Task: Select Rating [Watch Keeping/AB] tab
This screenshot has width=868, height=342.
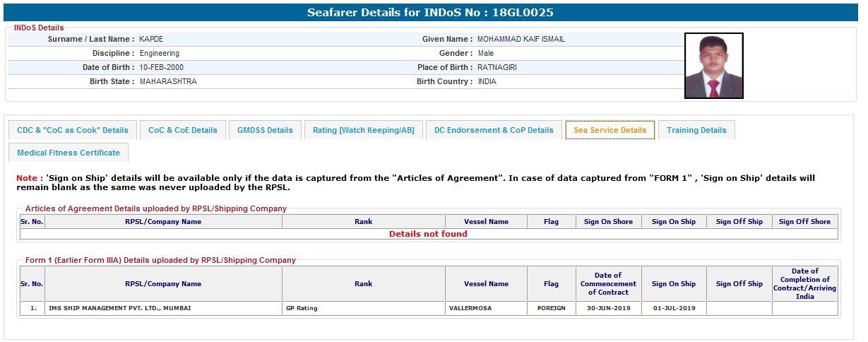Action: [x=363, y=130]
